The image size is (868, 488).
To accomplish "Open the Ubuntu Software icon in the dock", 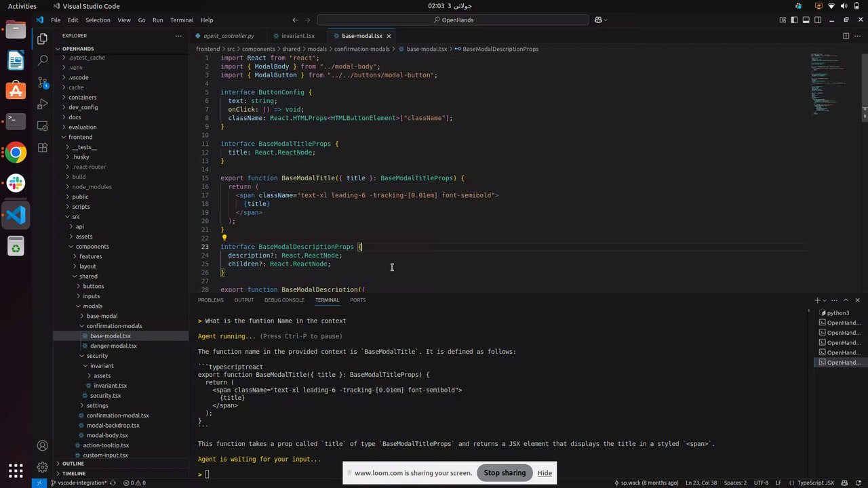I will click(16, 91).
